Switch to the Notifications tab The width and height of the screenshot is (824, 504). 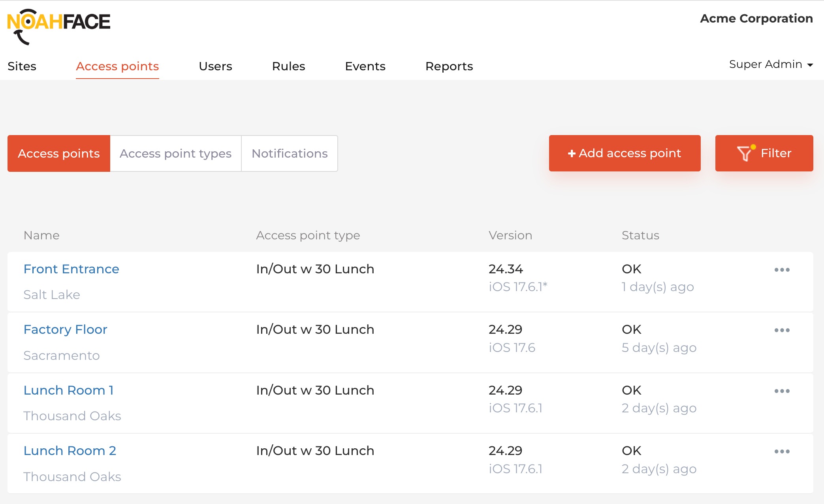[290, 153]
